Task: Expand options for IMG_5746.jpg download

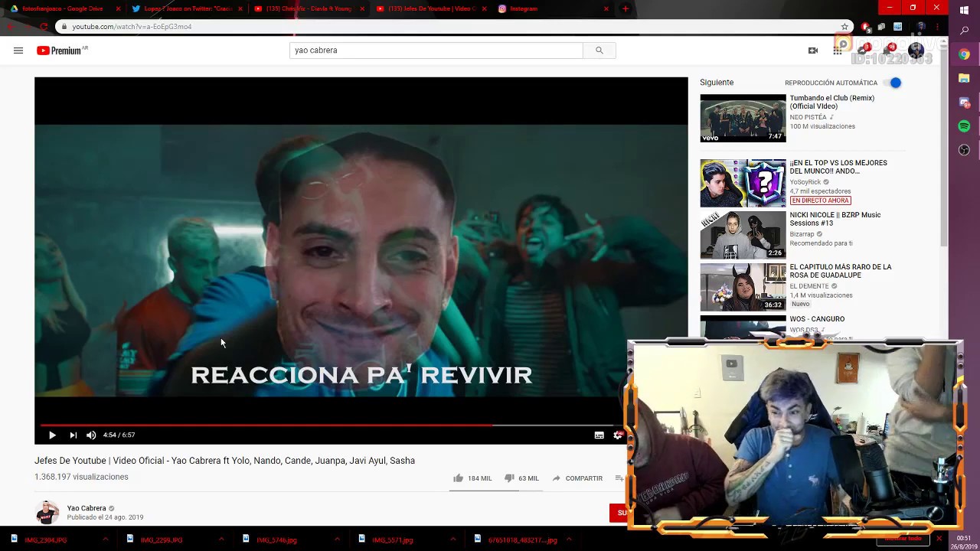Action: coord(337,540)
